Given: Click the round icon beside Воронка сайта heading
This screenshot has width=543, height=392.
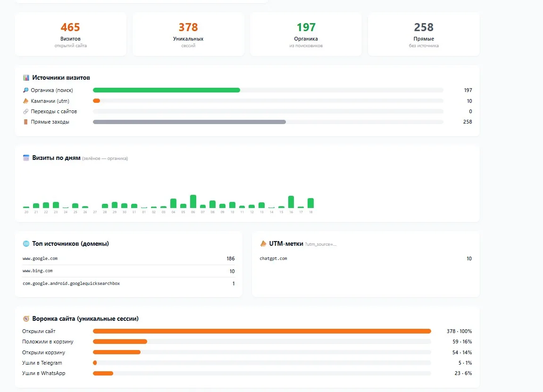Looking at the screenshot, I should (26, 318).
